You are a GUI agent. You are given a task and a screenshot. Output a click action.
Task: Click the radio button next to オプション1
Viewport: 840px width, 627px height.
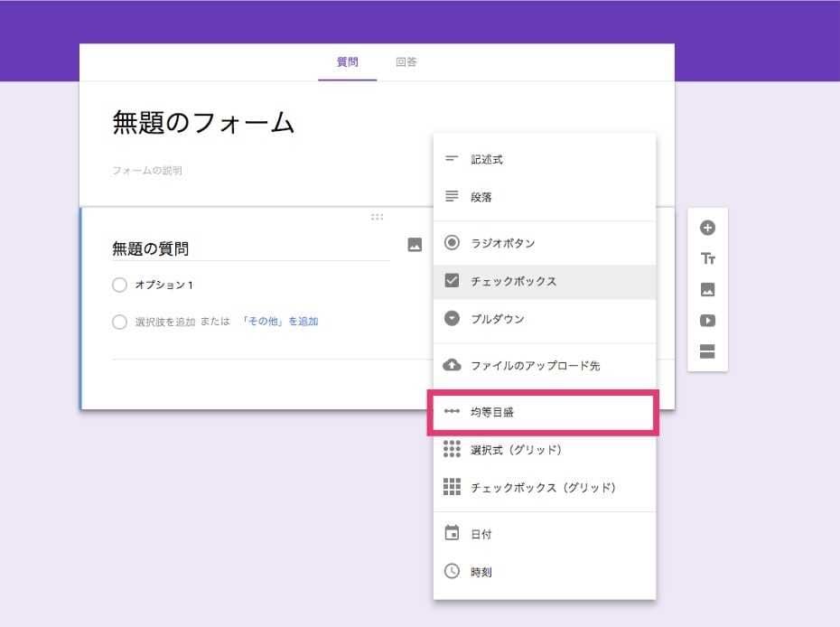click(119, 284)
